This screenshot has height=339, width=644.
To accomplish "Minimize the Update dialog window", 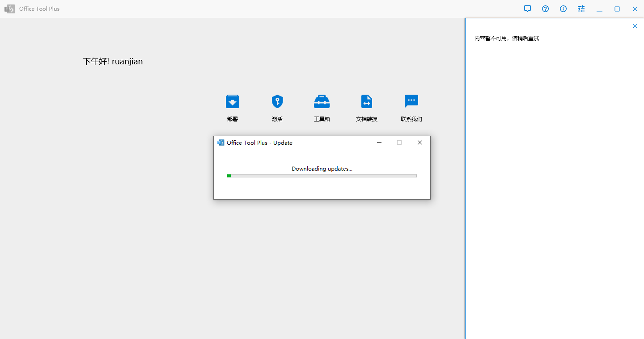I will click(x=379, y=143).
